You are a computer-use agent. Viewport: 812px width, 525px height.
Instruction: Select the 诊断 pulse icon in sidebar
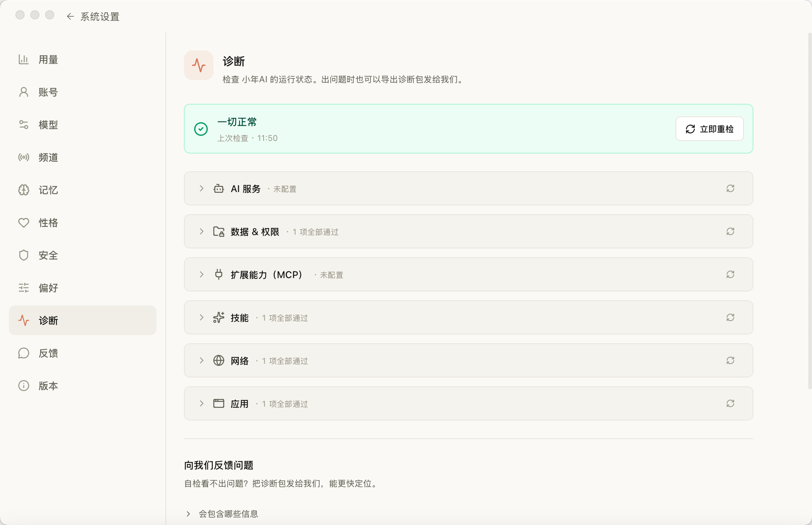pos(24,320)
